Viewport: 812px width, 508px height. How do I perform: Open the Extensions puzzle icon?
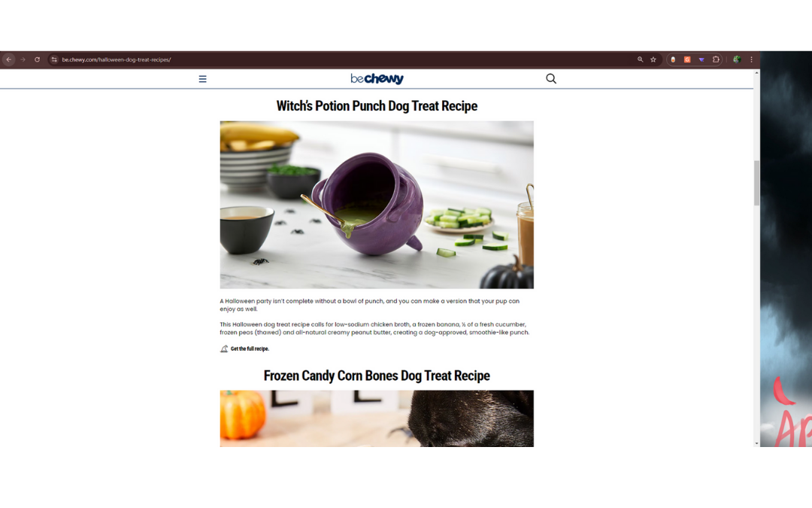(x=716, y=59)
